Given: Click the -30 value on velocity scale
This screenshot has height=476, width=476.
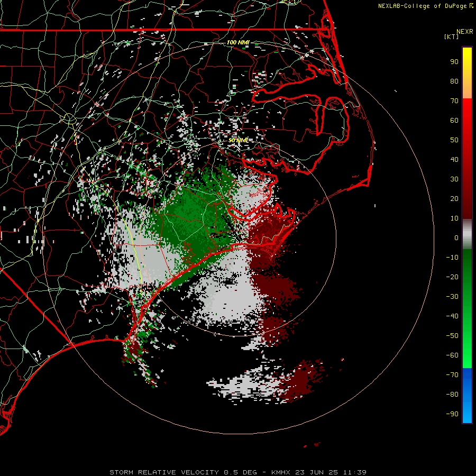Looking at the screenshot, I should point(452,297).
